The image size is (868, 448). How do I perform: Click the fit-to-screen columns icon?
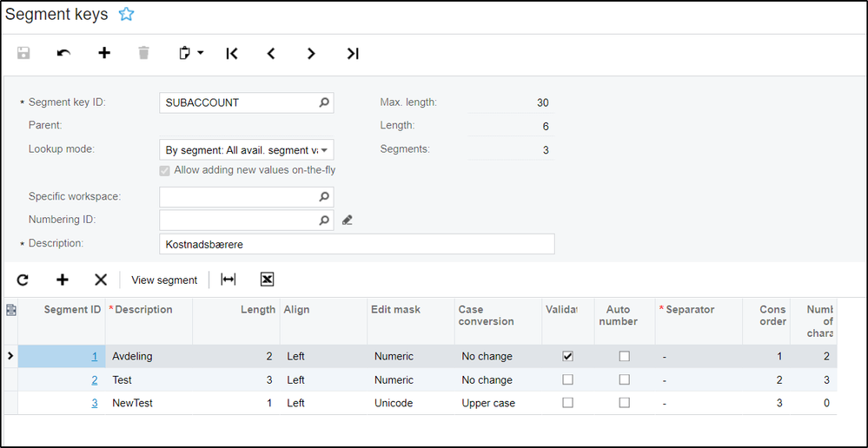coord(228,280)
